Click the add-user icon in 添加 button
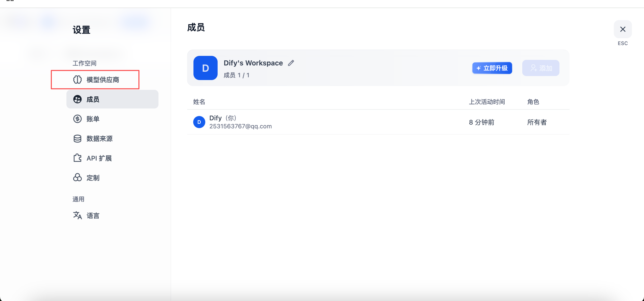 coord(534,68)
